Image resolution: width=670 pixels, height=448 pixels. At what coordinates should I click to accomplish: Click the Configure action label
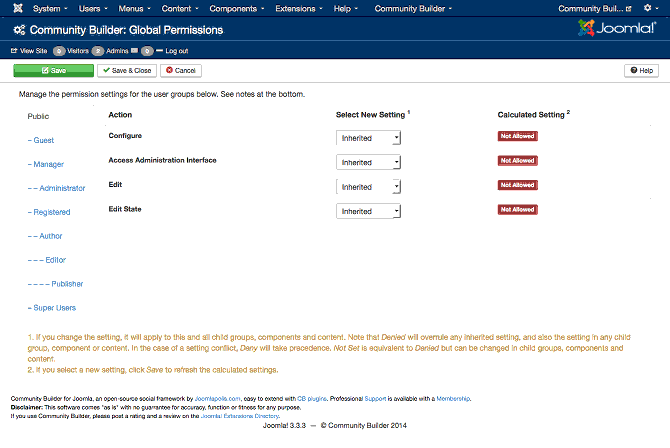click(125, 136)
